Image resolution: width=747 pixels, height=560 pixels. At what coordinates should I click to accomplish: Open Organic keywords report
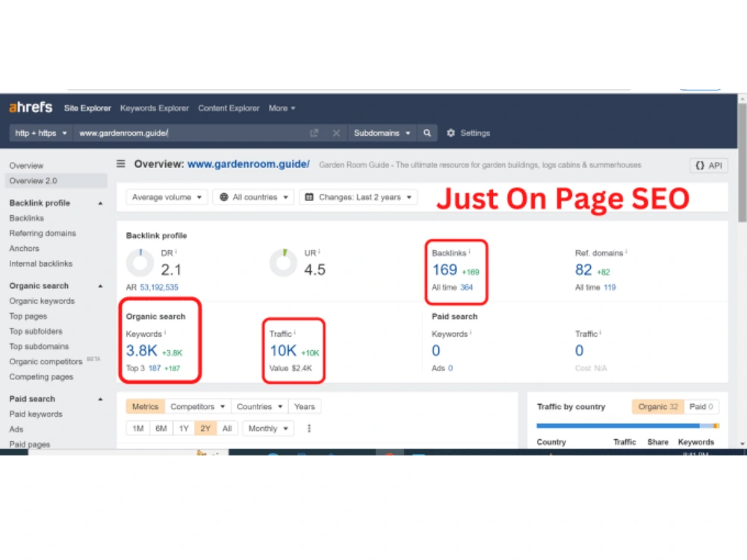point(42,301)
